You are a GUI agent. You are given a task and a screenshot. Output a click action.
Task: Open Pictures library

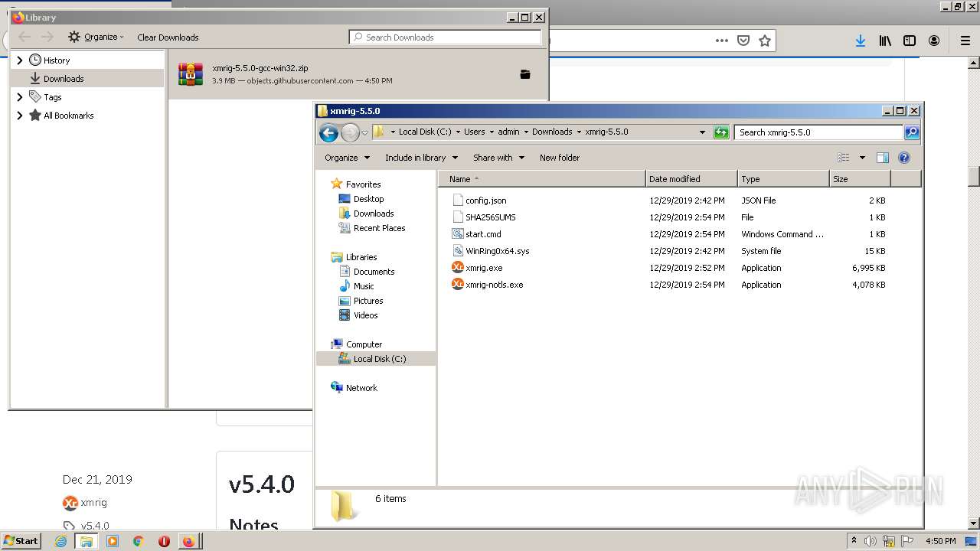click(368, 301)
